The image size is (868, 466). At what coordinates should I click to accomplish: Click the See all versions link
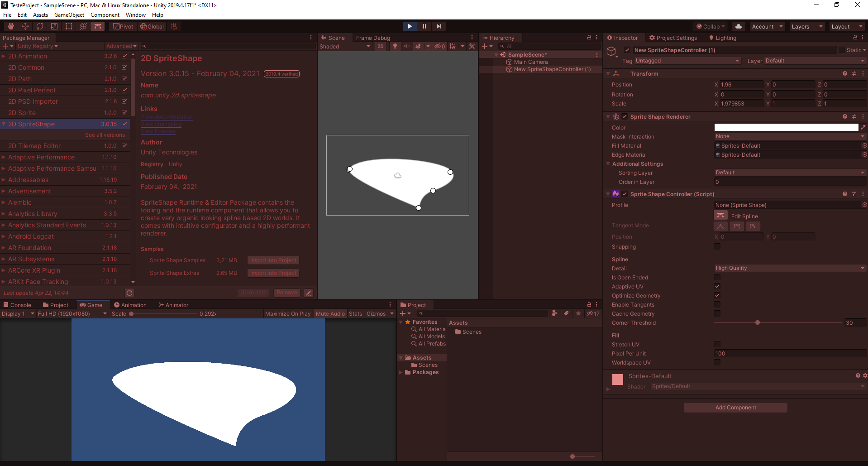coord(105,135)
